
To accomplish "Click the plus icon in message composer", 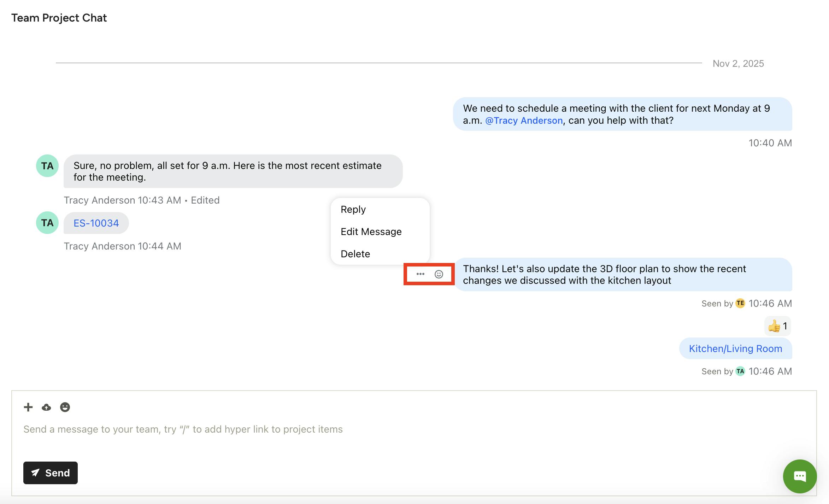I will 28,407.
